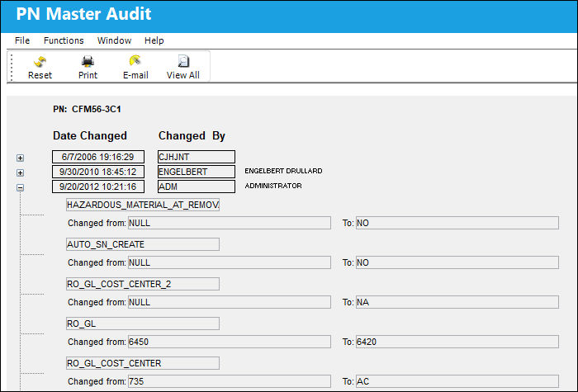The image size is (578, 392).
Task: Click the CJHJNT changed-by field
Action: point(197,157)
